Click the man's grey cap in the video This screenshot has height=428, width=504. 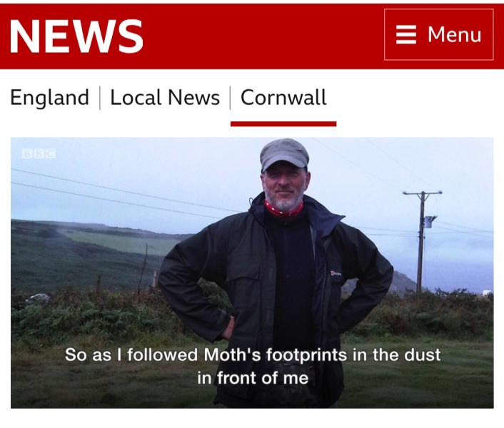(284, 154)
